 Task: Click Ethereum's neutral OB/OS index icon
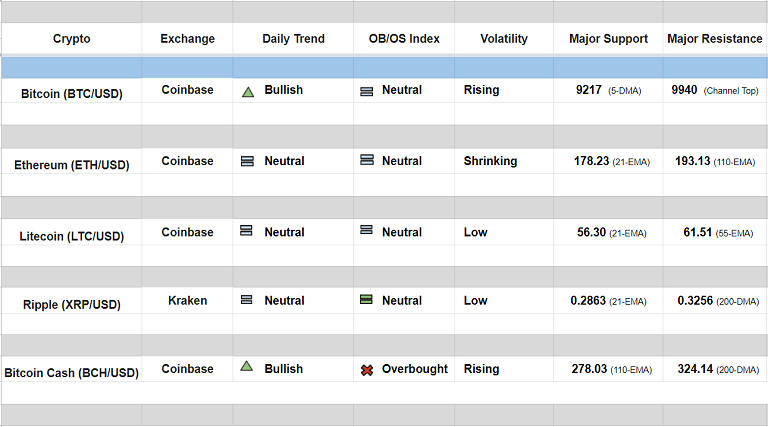pos(366,161)
